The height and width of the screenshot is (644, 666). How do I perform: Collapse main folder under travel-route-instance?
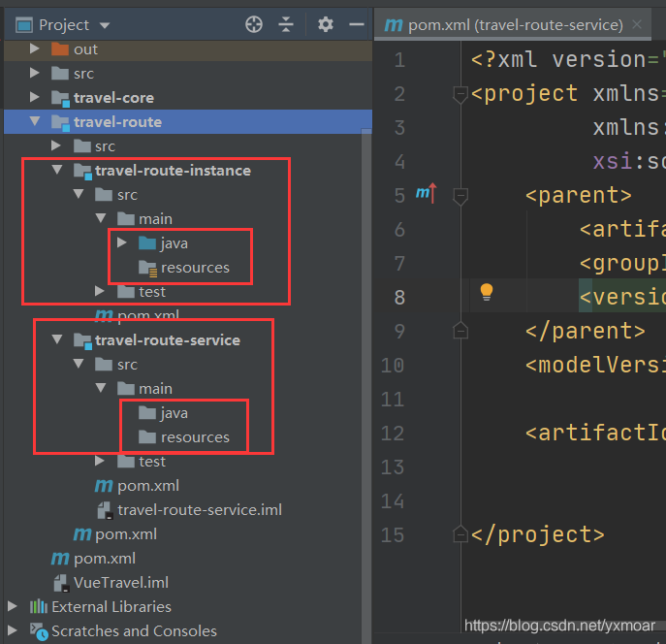pos(101,218)
